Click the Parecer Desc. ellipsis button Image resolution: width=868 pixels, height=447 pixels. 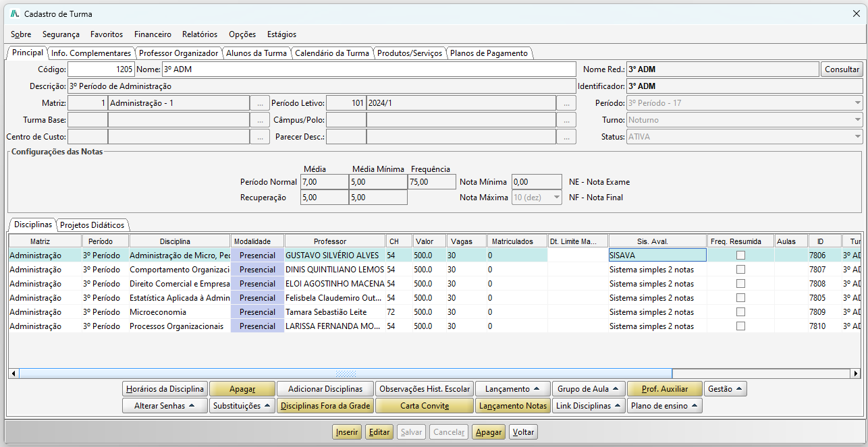pos(566,137)
